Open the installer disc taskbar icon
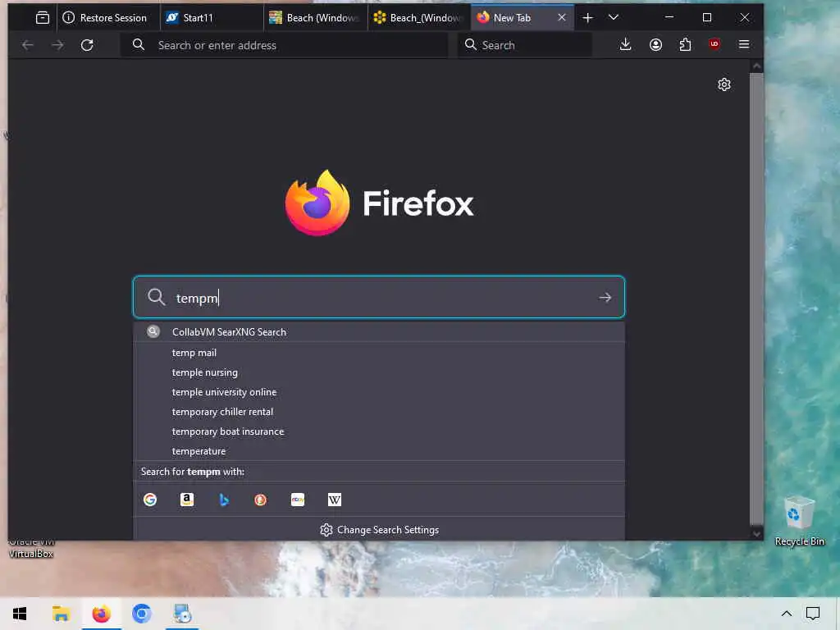The height and width of the screenshot is (630, 840). 182,614
